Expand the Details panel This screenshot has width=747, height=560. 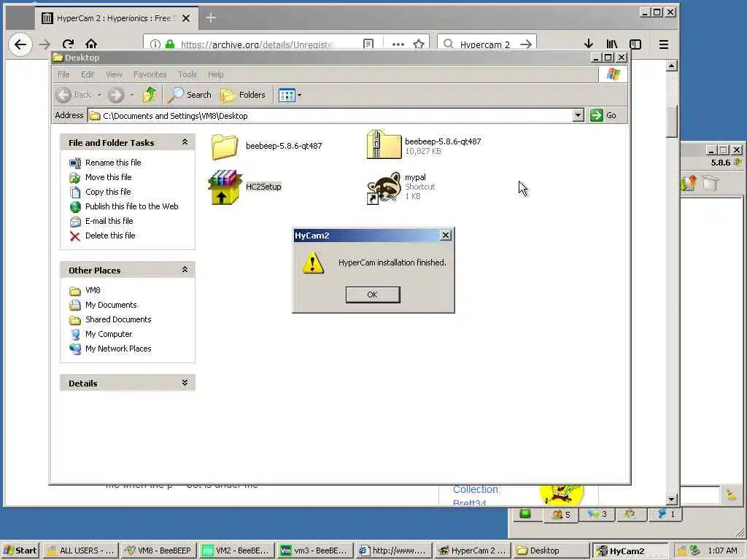[185, 383]
